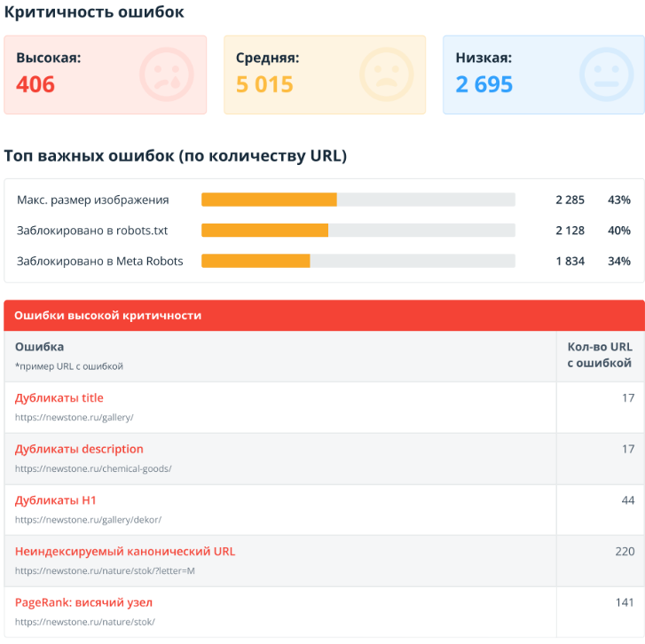
Task: Click the 43% percentage
Action: tap(619, 200)
